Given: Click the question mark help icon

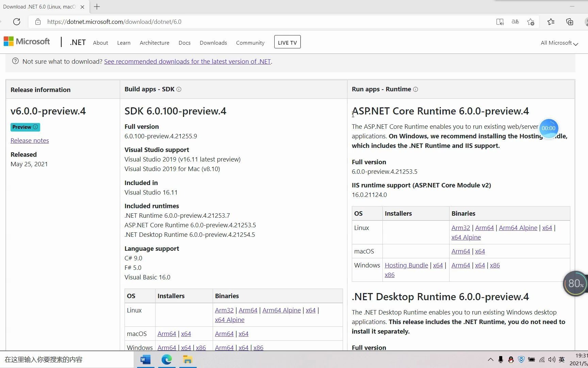Looking at the screenshot, I should click(15, 61).
